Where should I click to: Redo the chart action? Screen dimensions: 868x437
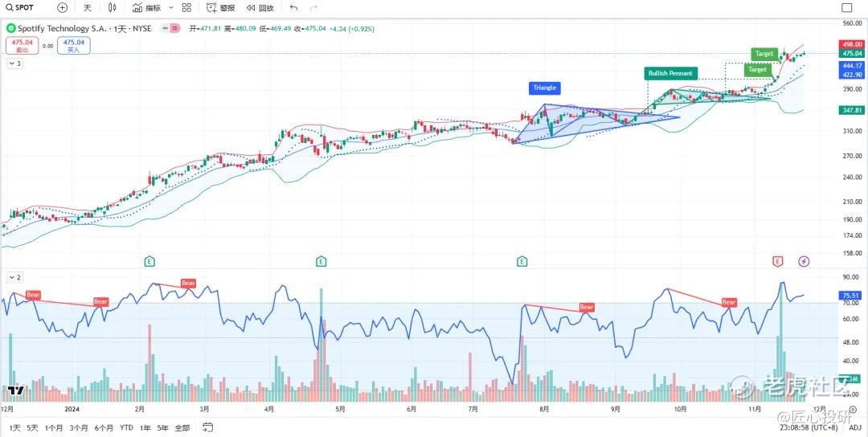[x=314, y=8]
